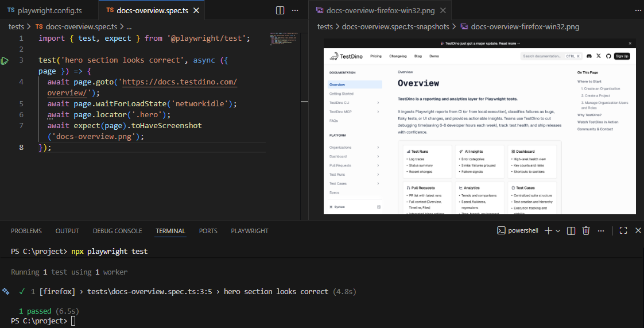This screenshot has width=644, height=328.
Task: Run the test using gutter play icon
Action: click(5, 60)
